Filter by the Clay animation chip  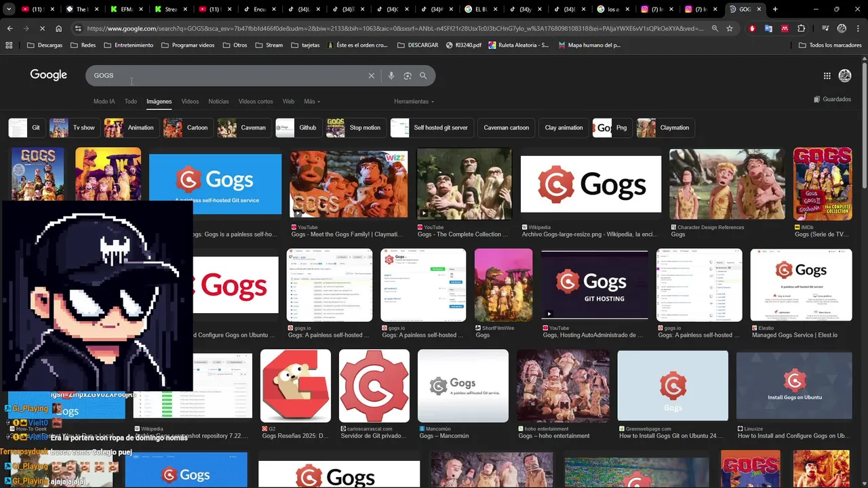click(x=564, y=127)
